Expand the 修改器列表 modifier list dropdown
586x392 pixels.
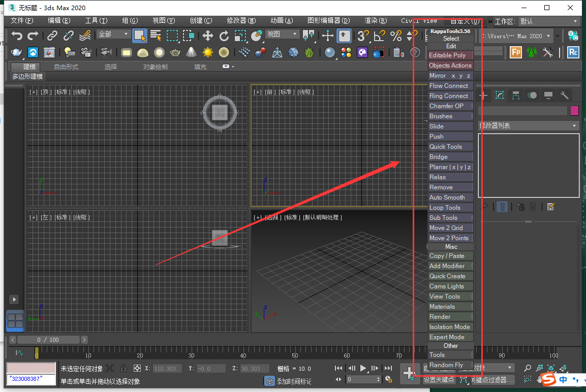click(529, 126)
